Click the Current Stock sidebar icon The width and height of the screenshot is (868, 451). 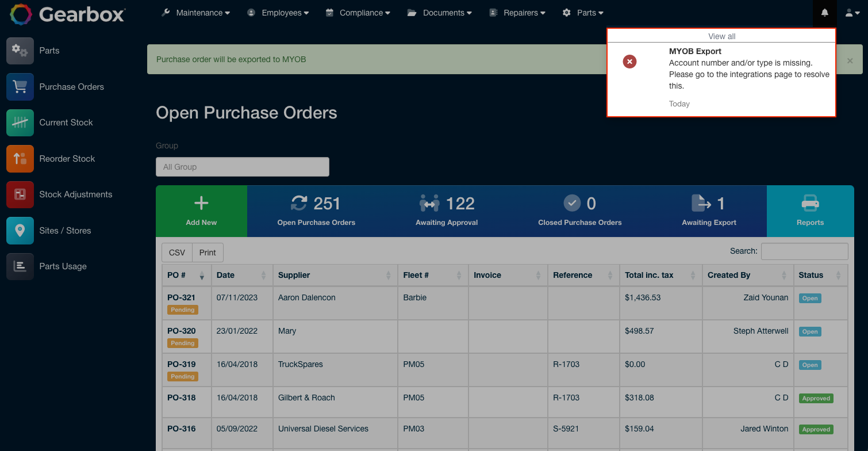[x=20, y=123]
